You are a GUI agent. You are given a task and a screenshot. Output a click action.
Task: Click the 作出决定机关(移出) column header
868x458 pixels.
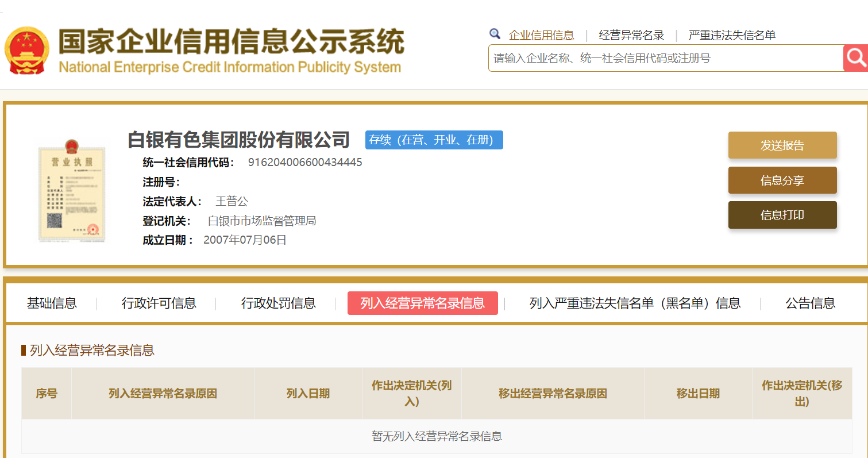click(x=802, y=394)
